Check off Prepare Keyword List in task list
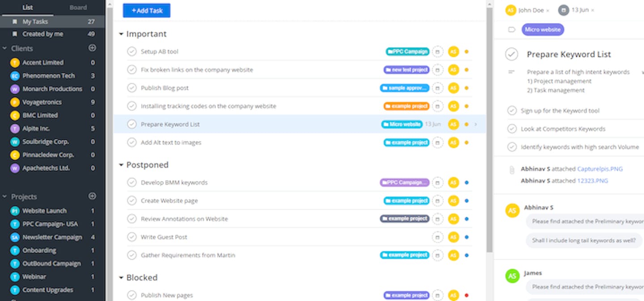Image resolution: width=644 pixels, height=301 pixels. point(131,124)
